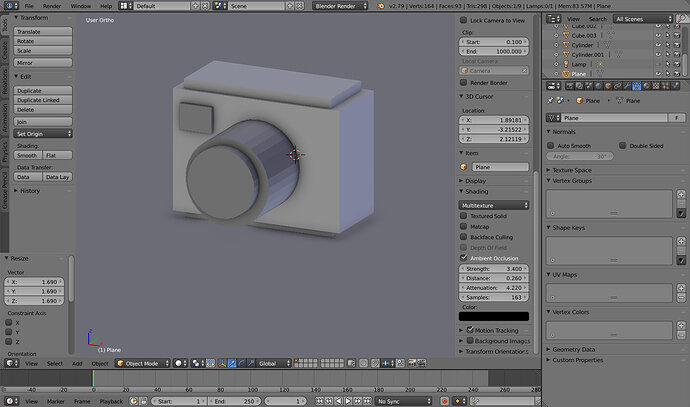690x407 pixels.
Task: Open the Add menu in viewport header
Action: pyautogui.click(x=77, y=363)
